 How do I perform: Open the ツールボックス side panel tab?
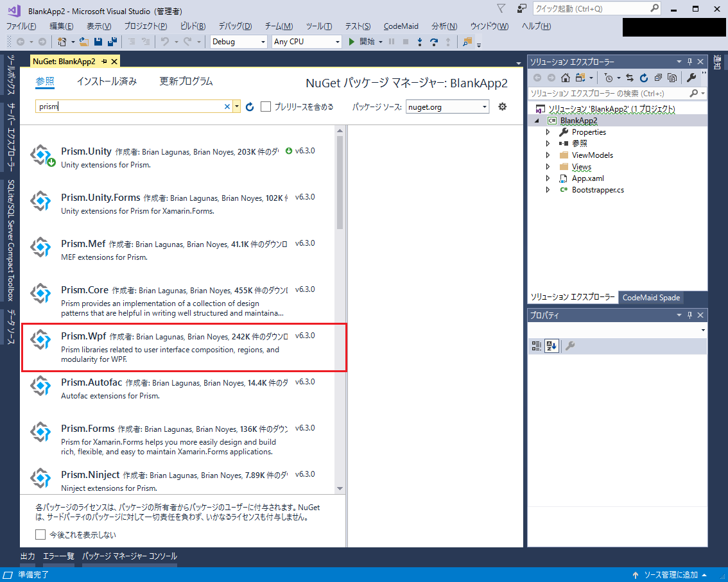(11, 74)
